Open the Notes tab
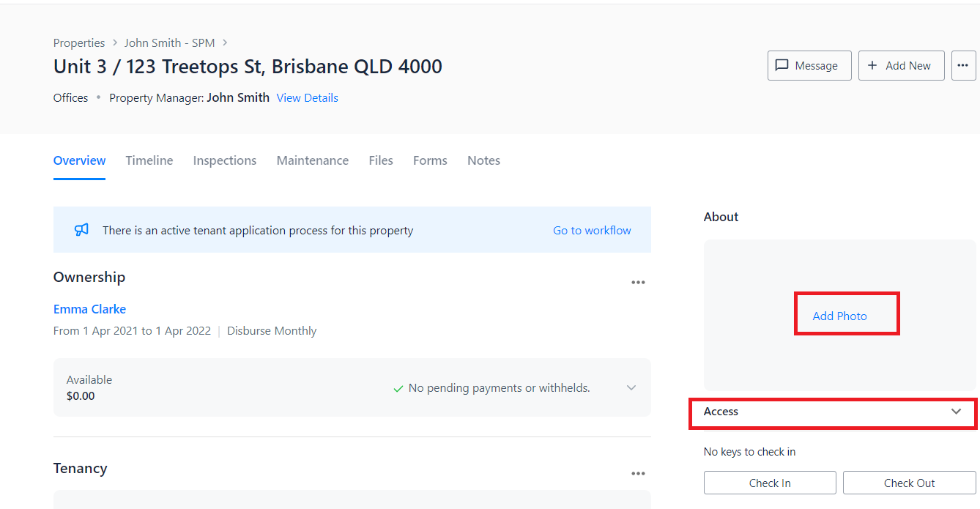 pyautogui.click(x=483, y=160)
